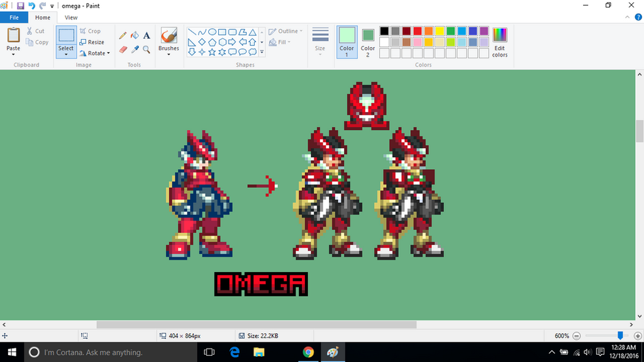Open the Rotate dropdown
Screen dimensions: 644x362
[x=95, y=53]
